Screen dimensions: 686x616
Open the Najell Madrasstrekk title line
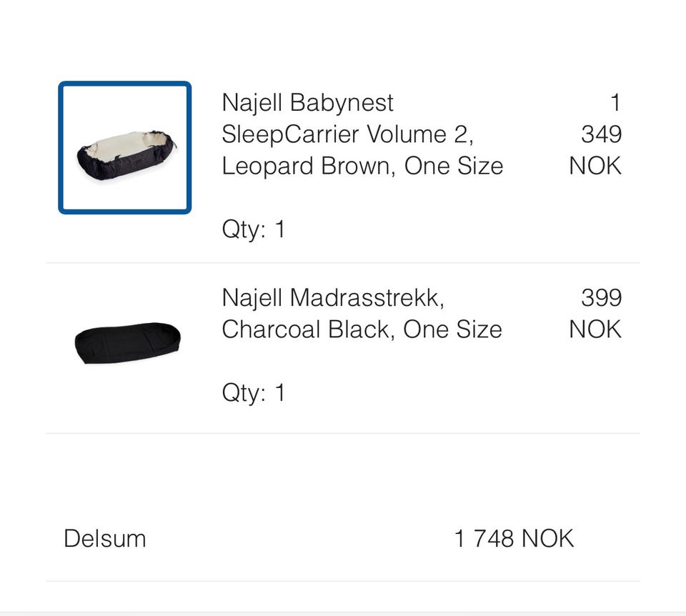pyautogui.click(x=333, y=297)
